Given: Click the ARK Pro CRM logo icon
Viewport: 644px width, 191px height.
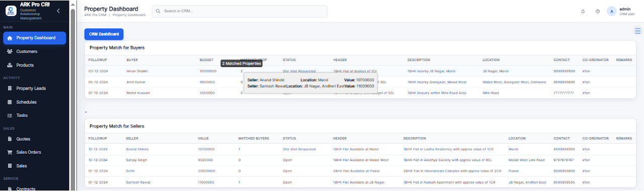Looking at the screenshot, I should [11, 10].
